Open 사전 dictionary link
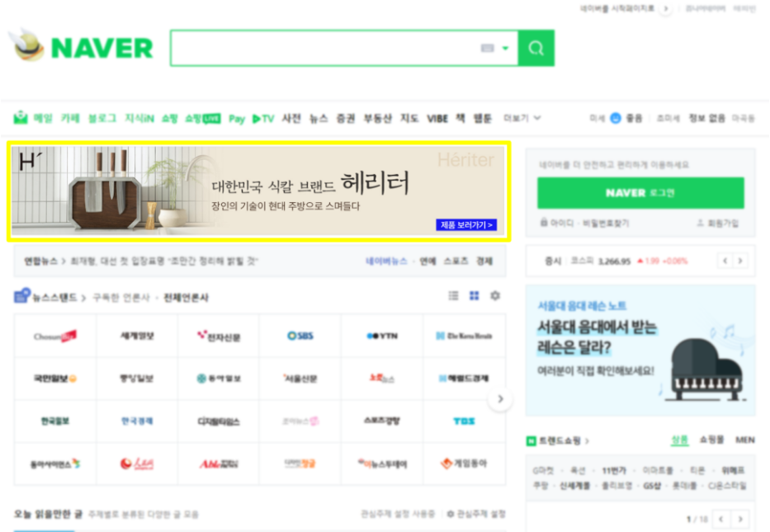Viewport: 770px width, 532px height. tap(291, 118)
